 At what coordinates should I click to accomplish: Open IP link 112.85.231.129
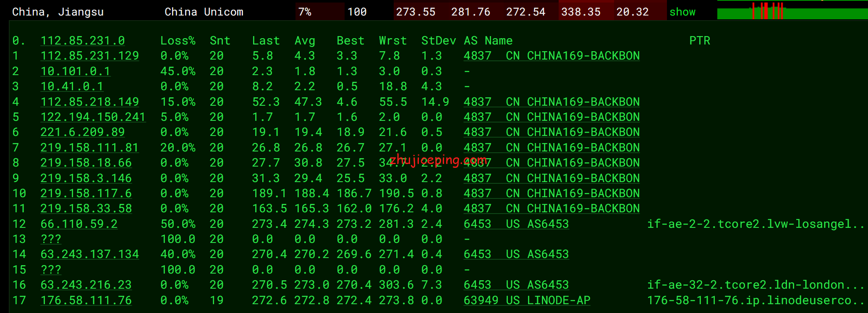90,56
